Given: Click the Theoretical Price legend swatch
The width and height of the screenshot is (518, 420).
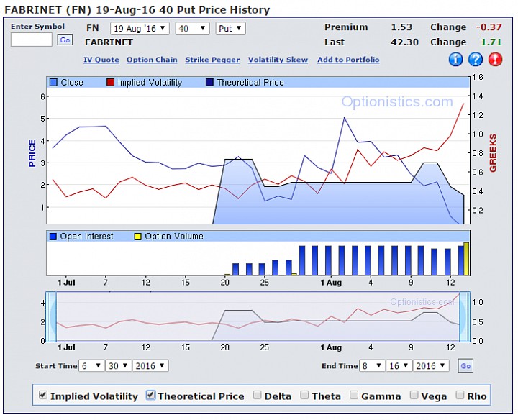Looking at the screenshot, I should click(x=209, y=82).
